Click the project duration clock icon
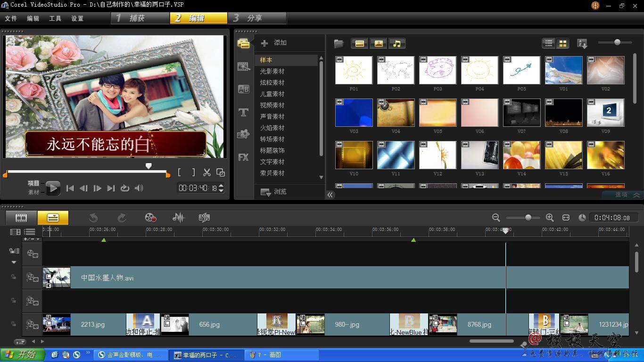Image resolution: width=644 pixels, height=362 pixels. (x=582, y=217)
